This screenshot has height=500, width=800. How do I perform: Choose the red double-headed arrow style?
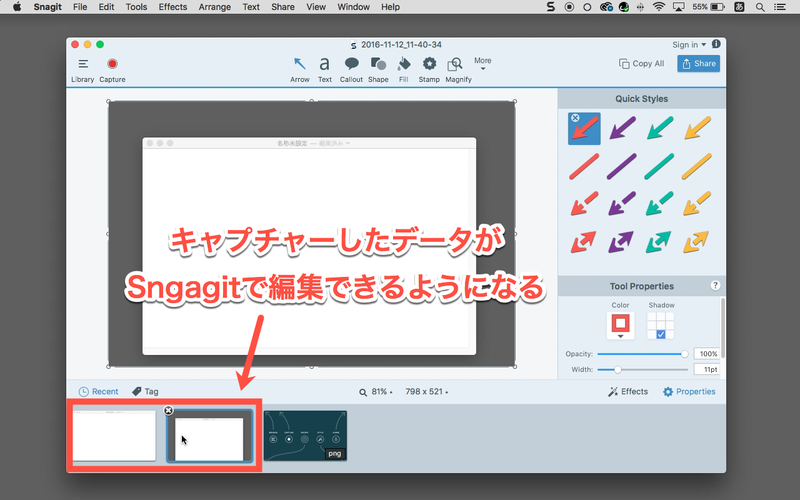pos(583,242)
